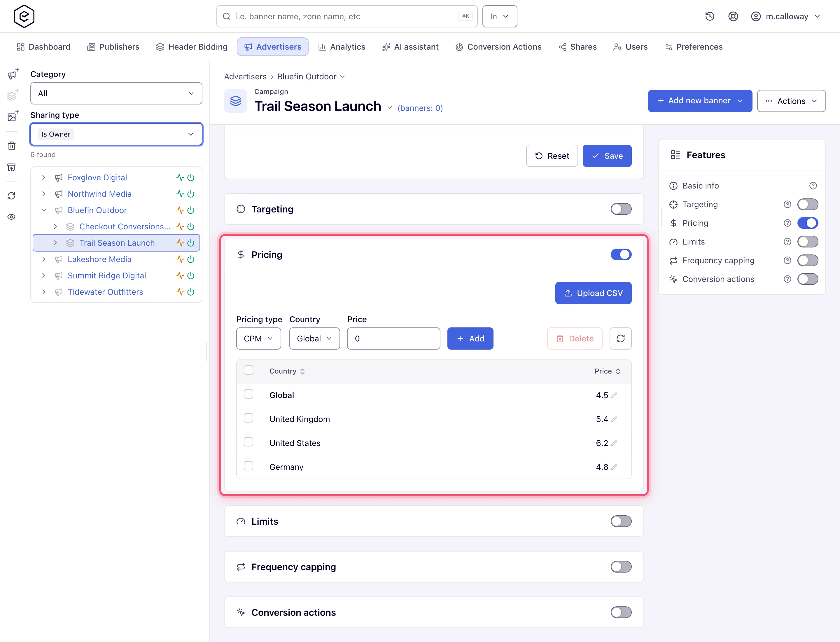840x642 pixels.
Task: Click the trash icon in left sidebar
Action: coord(11,146)
